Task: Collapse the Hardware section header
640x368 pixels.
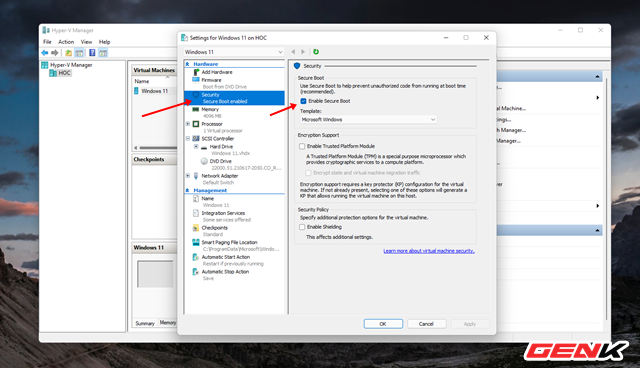Action: tap(187, 64)
